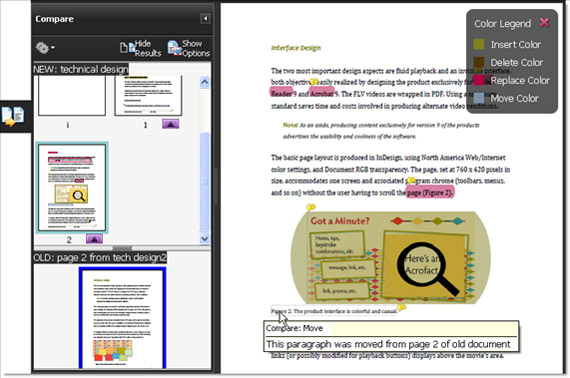This screenshot has width=570, height=378.
Task: Click highlighted 'page (Figure 2)' replaced text
Action: click(x=430, y=192)
